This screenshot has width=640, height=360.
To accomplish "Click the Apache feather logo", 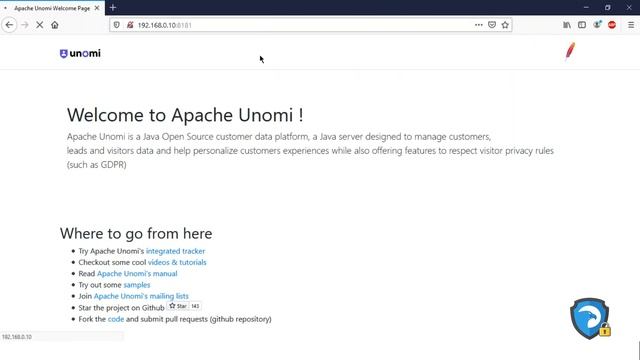I will 570,52.
